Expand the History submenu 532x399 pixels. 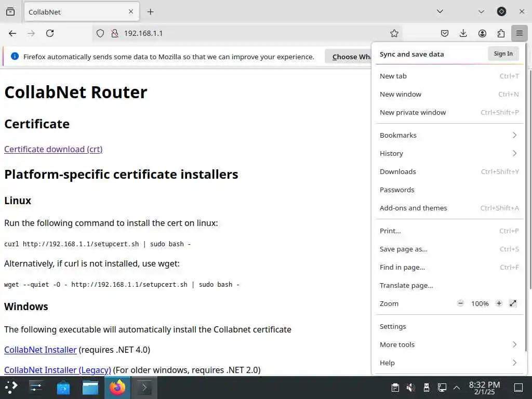coord(449,154)
